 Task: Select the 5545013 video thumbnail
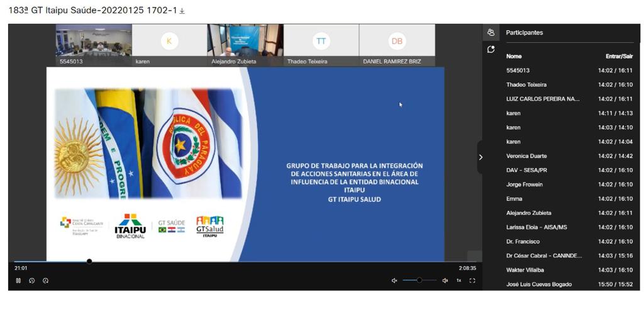pos(94,45)
